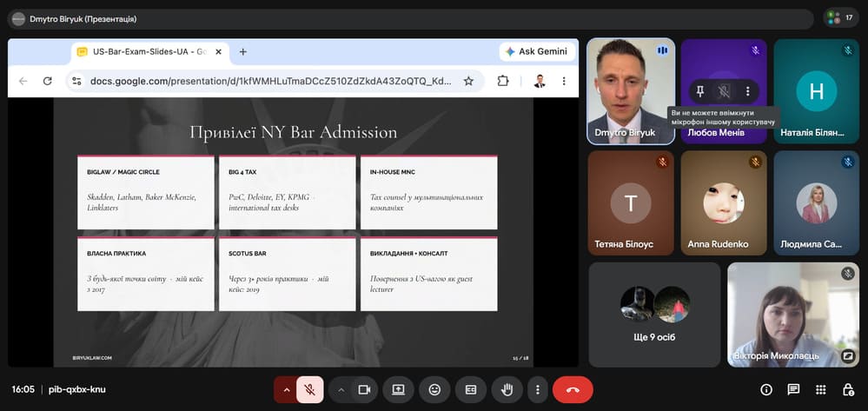868x411 pixels.
Task: Select Людмила's participant tile
Action: click(817, 203)
